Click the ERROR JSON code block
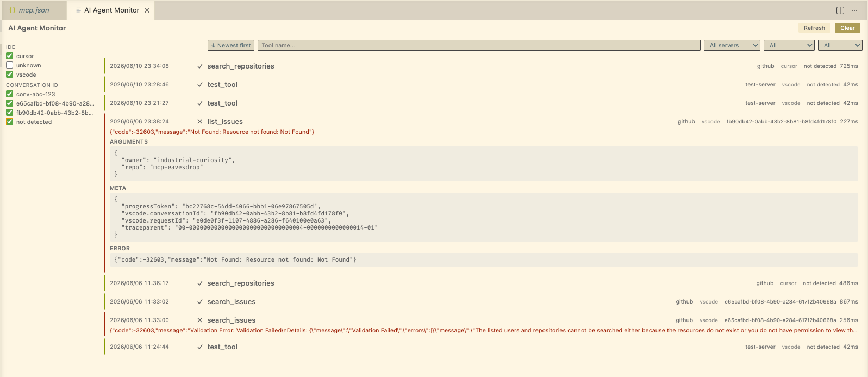Viewport: 868px width, 377px height. [484, 260]
